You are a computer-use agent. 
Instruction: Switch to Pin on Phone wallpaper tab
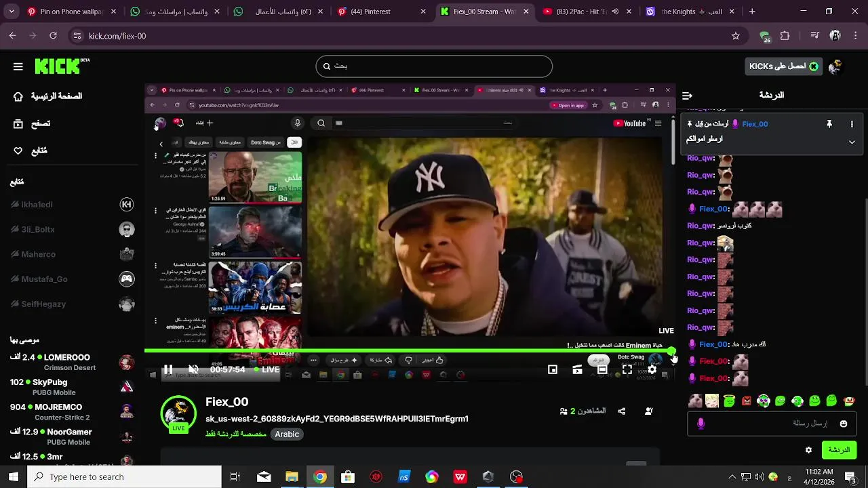(x=72, y=12)
